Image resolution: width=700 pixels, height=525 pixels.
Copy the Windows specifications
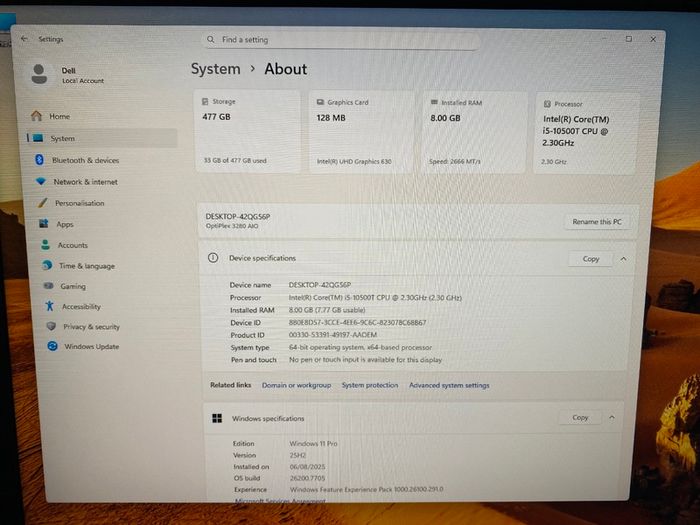click(x=580, y=417)
